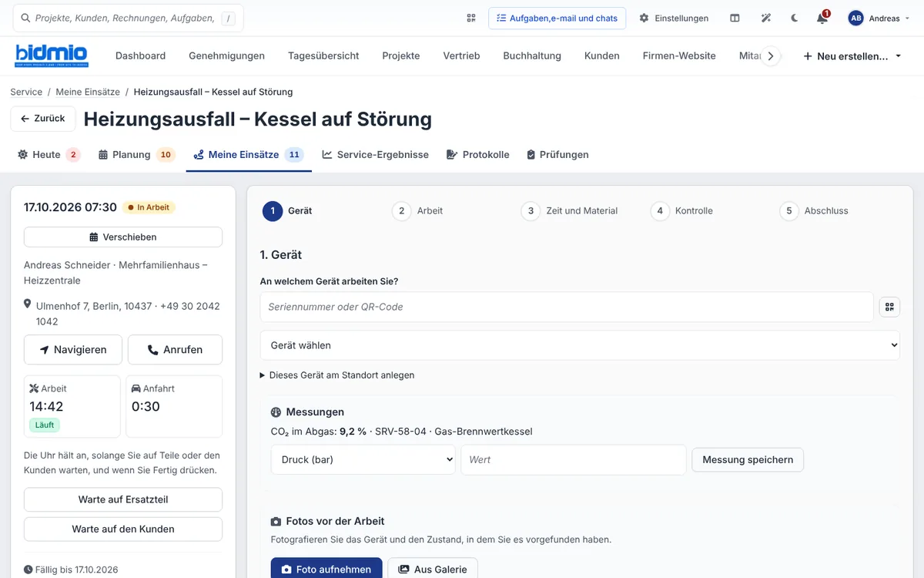Image resolution: width=924 pixels, height=578 pixels.
Task: Expand Dieses Gerät am Standort anlegen
Action: pyautogui.click(x=337, y=375)
